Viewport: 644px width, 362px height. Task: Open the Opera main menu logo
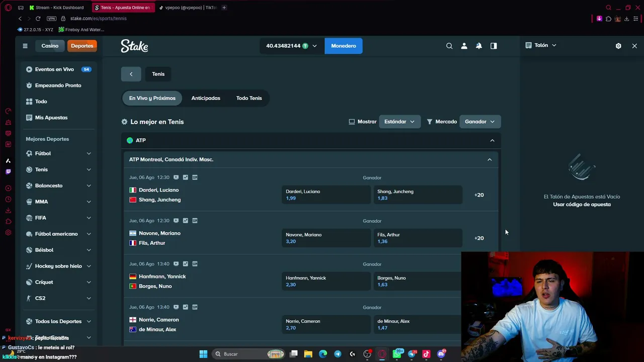pos(8,8)
